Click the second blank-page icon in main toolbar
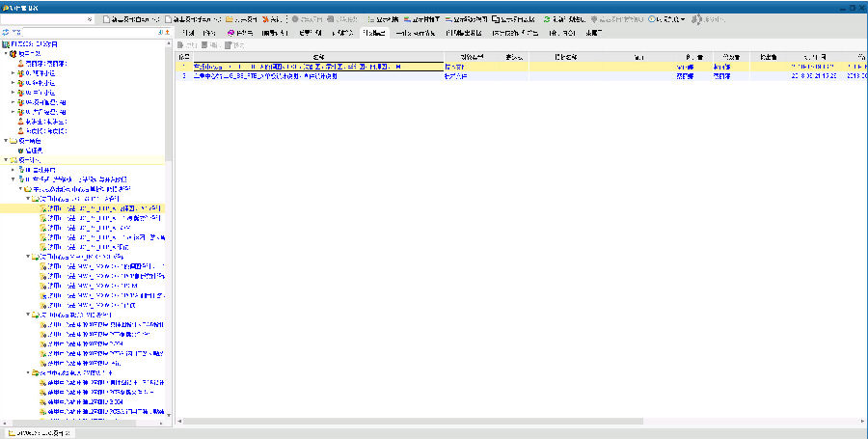868x439 pixels. click(168, 19)
